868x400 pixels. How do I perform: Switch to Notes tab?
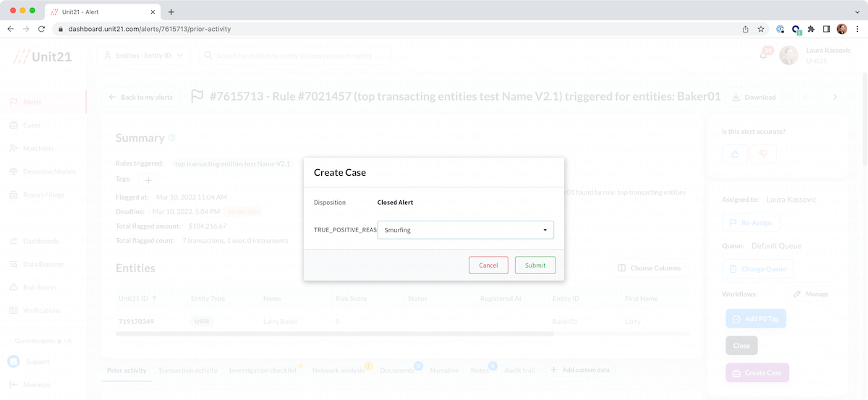point(480,370)
